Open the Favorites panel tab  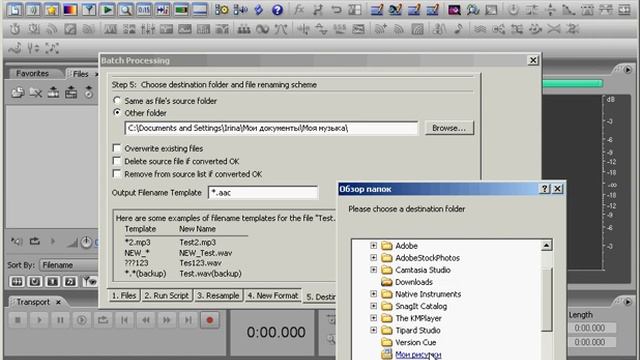tap(33, 73)
